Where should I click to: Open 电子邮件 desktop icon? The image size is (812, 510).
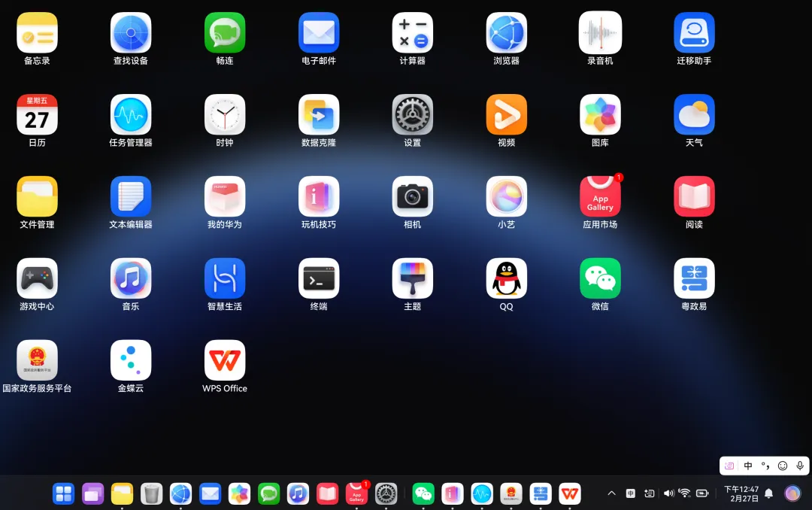pos(319,32)
